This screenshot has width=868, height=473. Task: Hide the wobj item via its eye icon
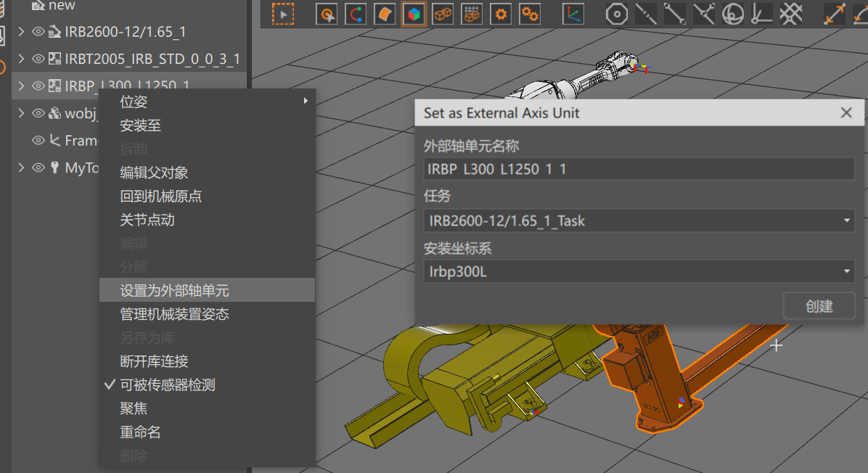(x=38, y=113)
